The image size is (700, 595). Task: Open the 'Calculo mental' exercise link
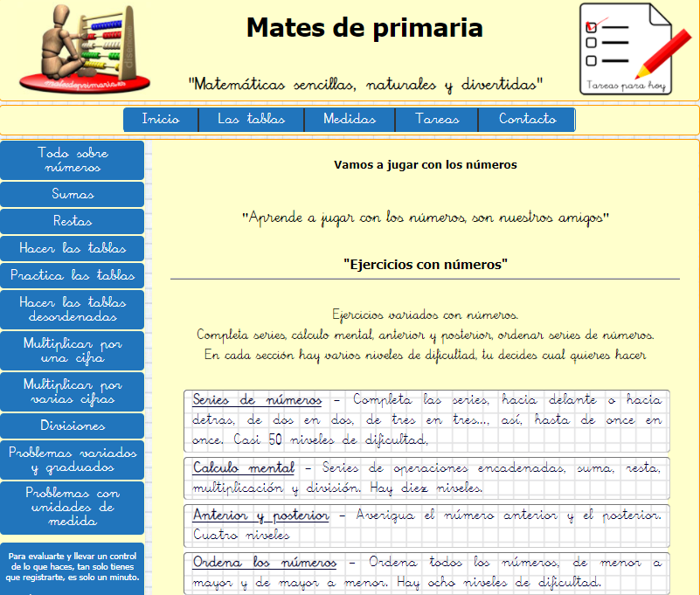(243, 467)
